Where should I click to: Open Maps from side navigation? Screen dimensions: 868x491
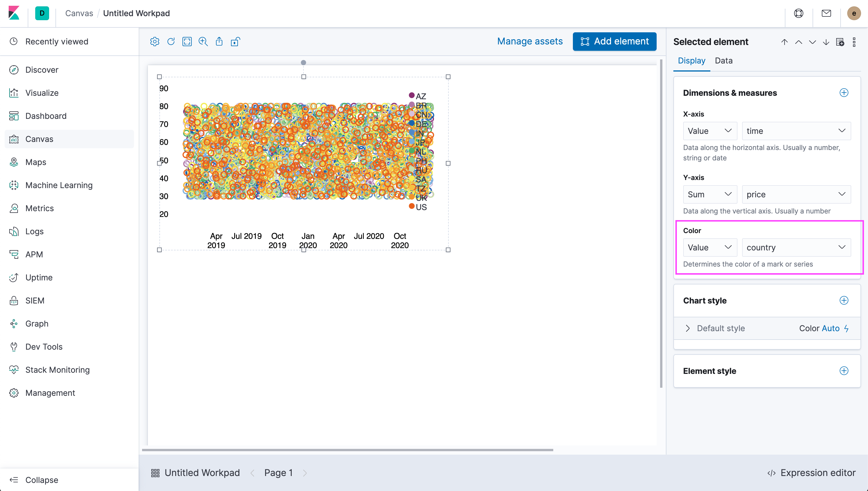36,162
